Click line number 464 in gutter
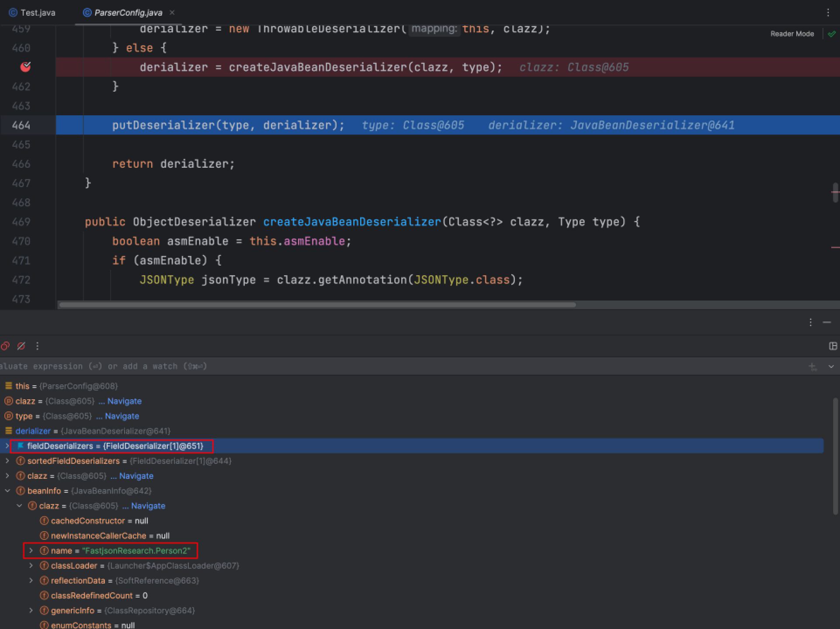 point(21,125)
